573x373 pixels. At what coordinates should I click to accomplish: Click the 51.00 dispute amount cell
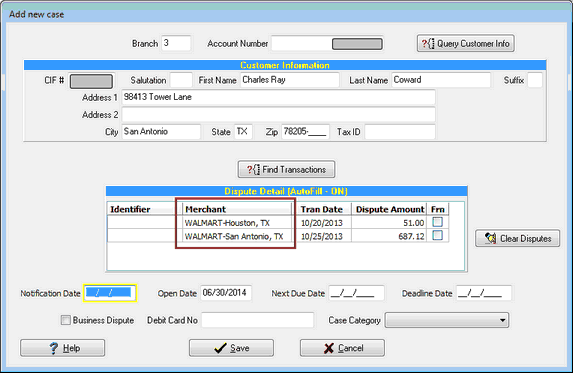(389, 222)
